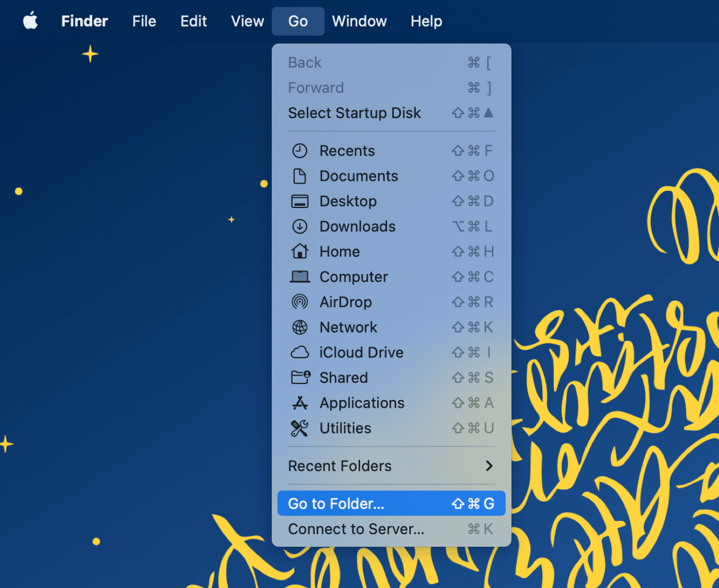Select the Network label
This screenshot has height=588, width=719.
348,327
